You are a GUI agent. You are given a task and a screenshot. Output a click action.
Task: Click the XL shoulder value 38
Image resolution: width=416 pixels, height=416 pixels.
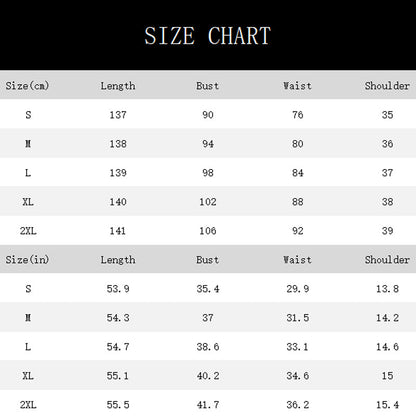pyautogui.click(x=387, y=202)
